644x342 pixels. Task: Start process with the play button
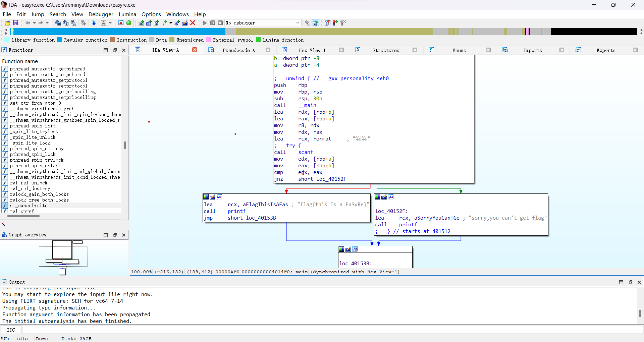(x=205, y=23)
